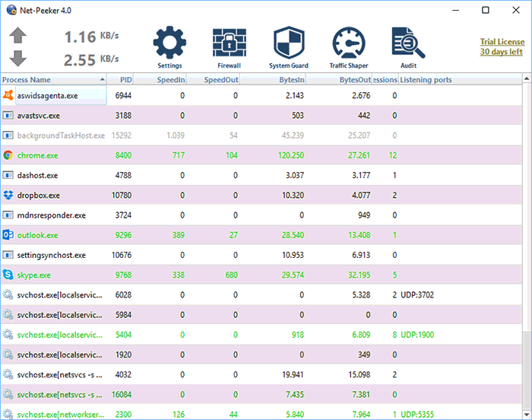Viewport: 532px width, 420px height.
Task: Sort by BytesOut column header
Action: 339,80
